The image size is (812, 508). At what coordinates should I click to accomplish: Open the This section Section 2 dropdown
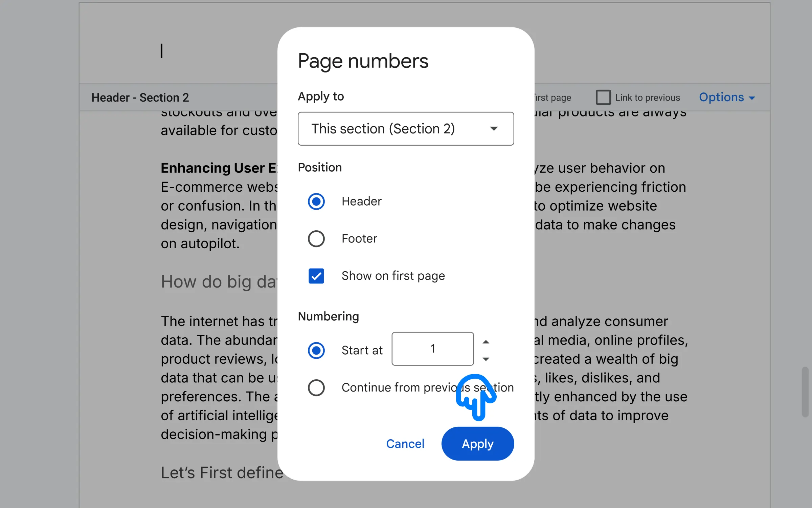click(406, 128)
